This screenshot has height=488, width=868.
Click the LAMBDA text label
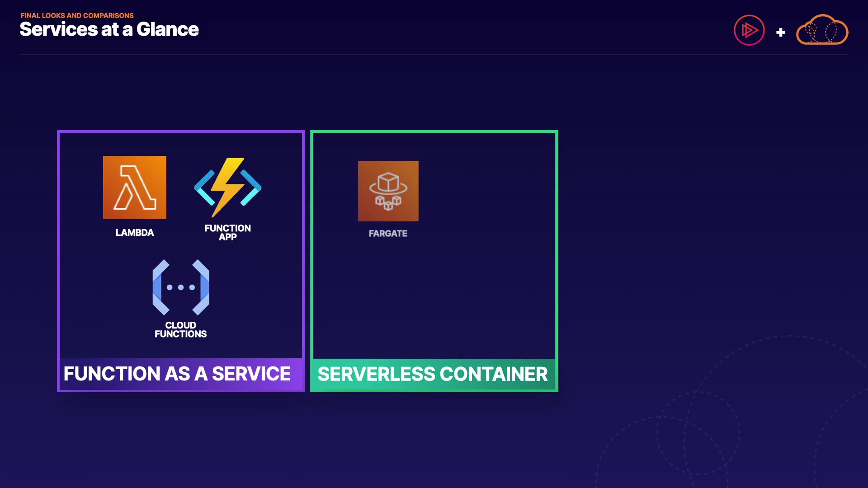click(x=134, y=233)
